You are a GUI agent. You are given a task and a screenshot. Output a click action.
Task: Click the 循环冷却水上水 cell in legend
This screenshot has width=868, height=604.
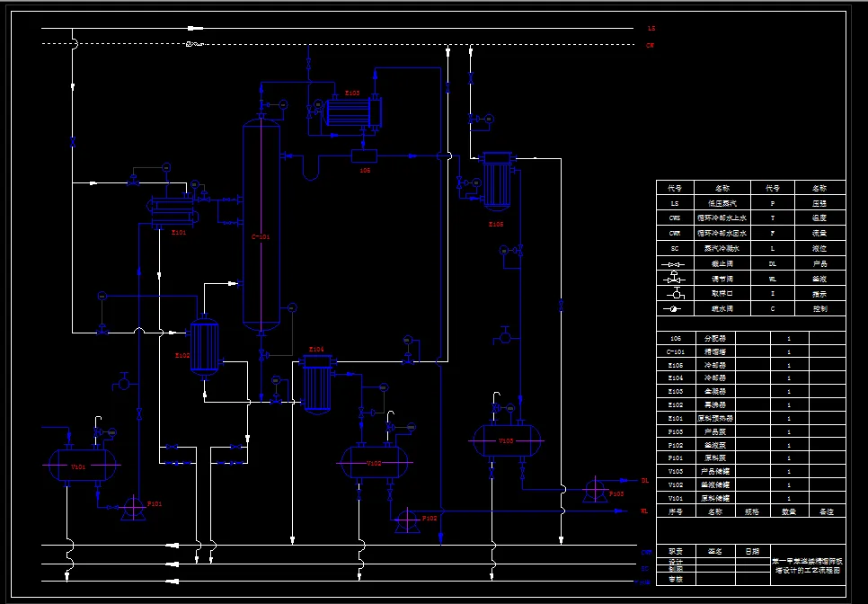722,218
